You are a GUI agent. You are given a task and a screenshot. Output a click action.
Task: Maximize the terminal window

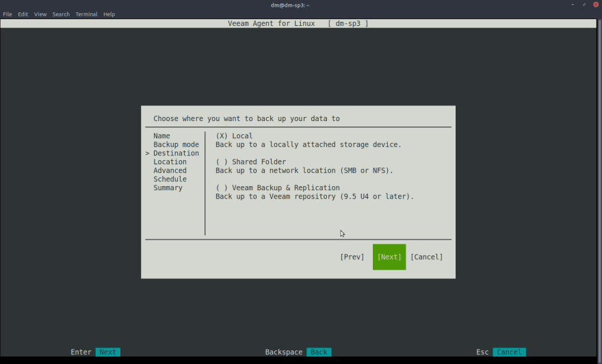pyautogui.click(x=584, y=5)
